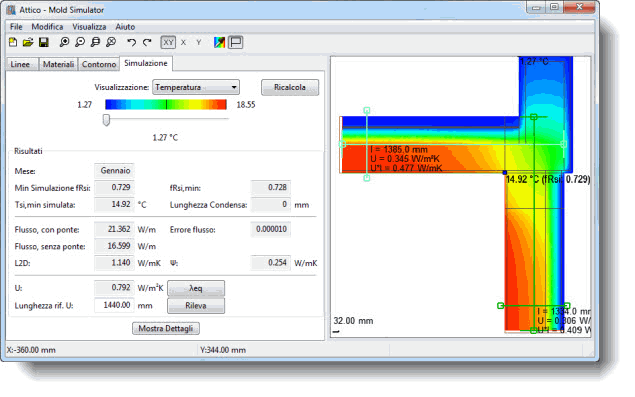Click the color gradient picker icon
The height and width of the screenshot is (397, 635).
(x=219, y=42)
